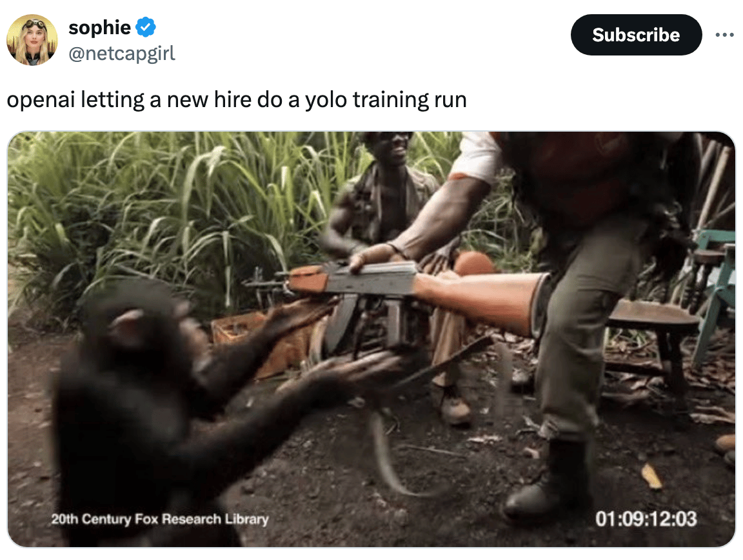Click the display name sophie
The image size is (743, 560).
(x=99, y=28)
